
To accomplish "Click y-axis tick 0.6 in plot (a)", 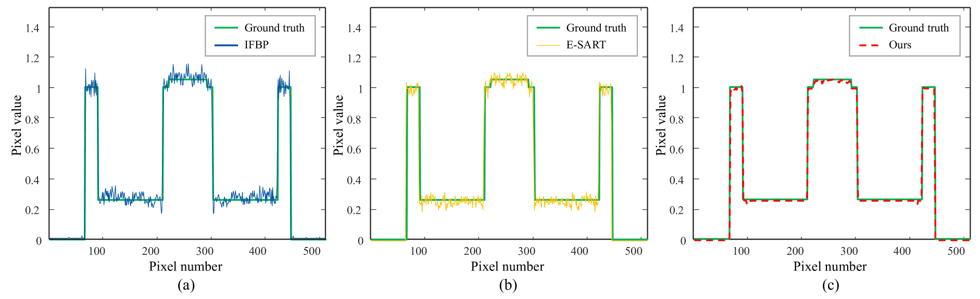I will (x=32, y=149).
